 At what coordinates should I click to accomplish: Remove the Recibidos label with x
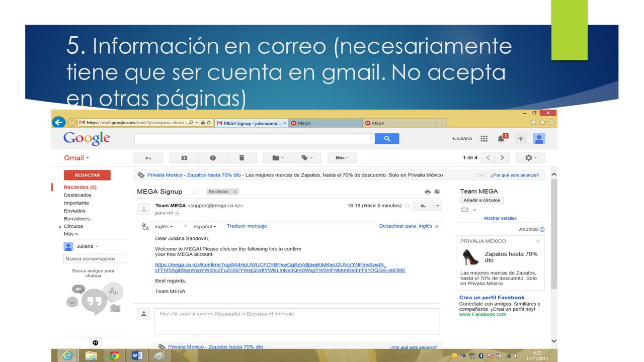click(x=235, y=192)
